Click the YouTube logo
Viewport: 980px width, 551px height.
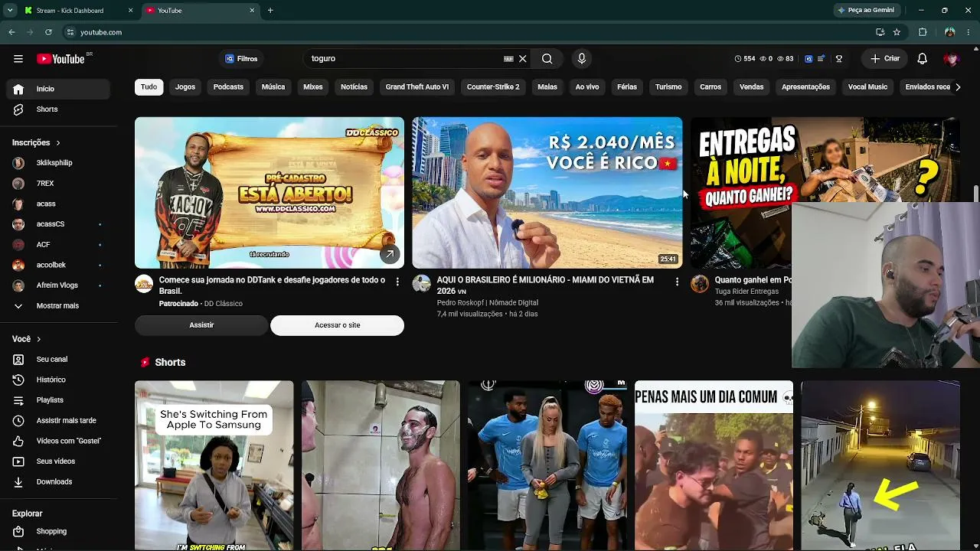click(x=60, y=59)
